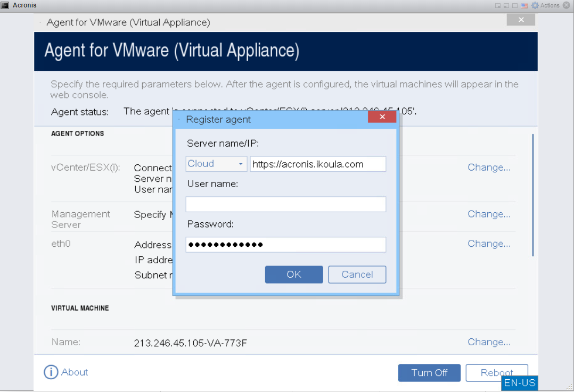Cancel the Register agent dialog
The height and width of the screenshot is (392, 574).
tap(357, 274)
